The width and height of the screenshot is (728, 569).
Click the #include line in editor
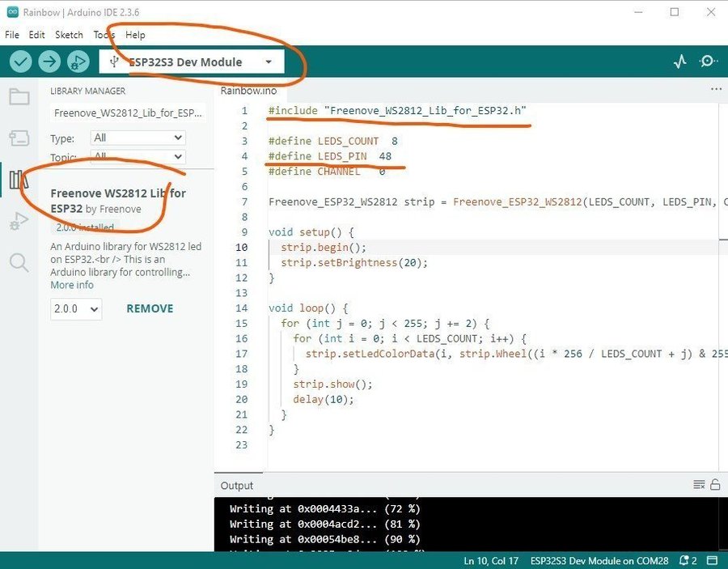point(397,111)
